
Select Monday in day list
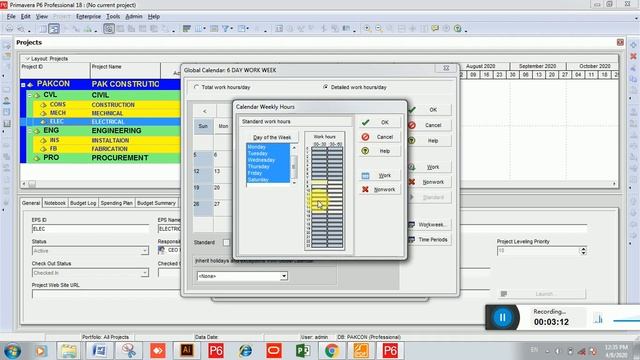point(268,147)
